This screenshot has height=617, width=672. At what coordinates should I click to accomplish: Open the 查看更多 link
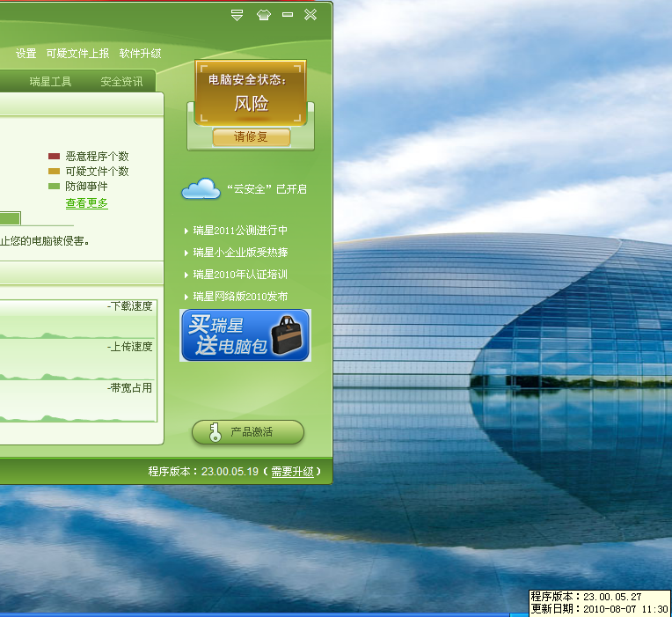[x=86, y=203]
